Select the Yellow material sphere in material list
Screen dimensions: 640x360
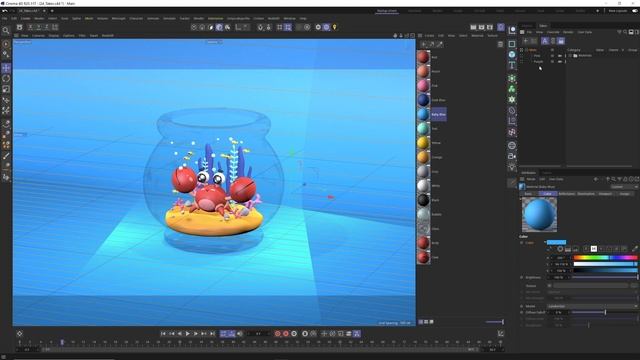pyautogui.click(x=423, y=142)
